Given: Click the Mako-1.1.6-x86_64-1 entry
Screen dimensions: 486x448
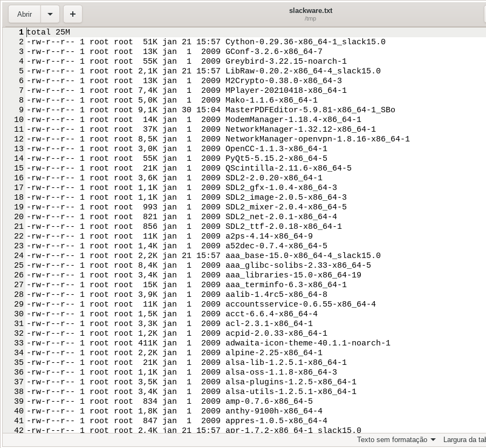Looking at the screenshot, I should point(271,100).
